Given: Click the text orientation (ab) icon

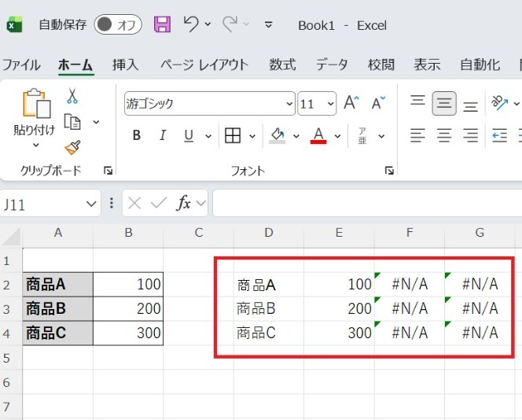Looking at the screenshot, I should (499, 102).
